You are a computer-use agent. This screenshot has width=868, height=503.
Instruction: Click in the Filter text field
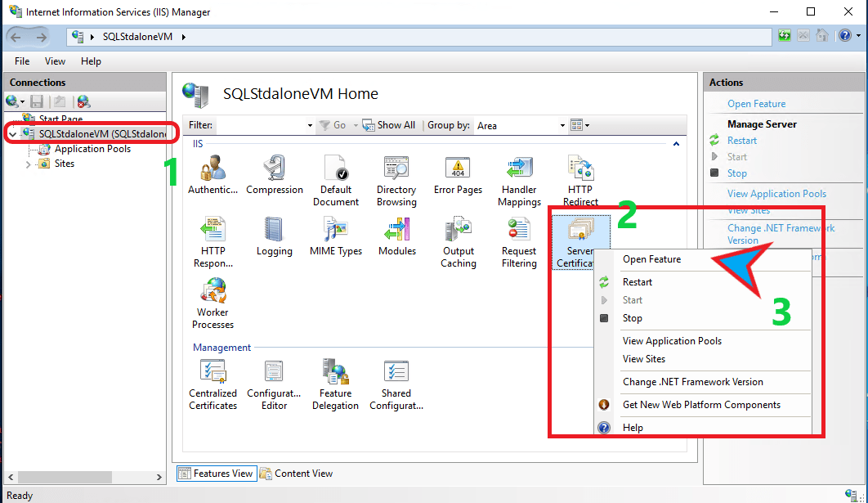(x=260, y=126)
